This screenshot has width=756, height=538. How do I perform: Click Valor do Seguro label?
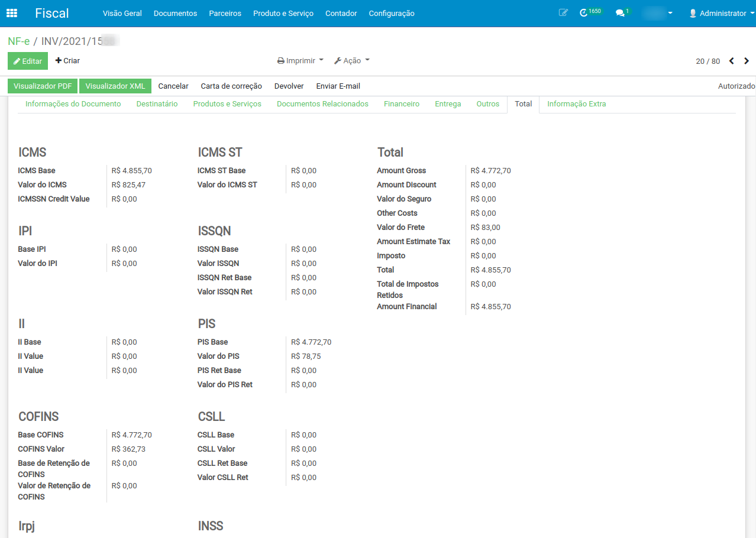pos(404,199)
